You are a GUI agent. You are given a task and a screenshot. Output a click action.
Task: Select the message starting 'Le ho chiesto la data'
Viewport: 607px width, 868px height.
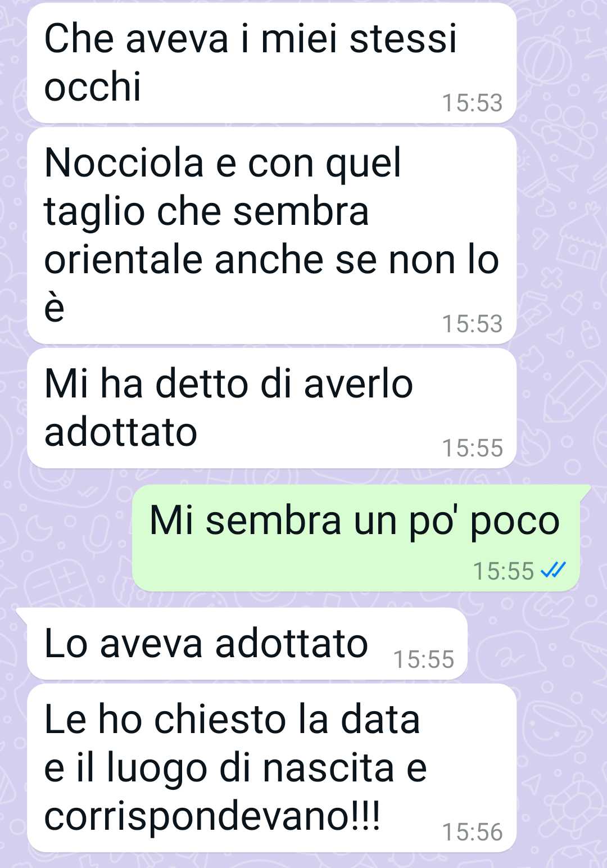click(271, 768)
